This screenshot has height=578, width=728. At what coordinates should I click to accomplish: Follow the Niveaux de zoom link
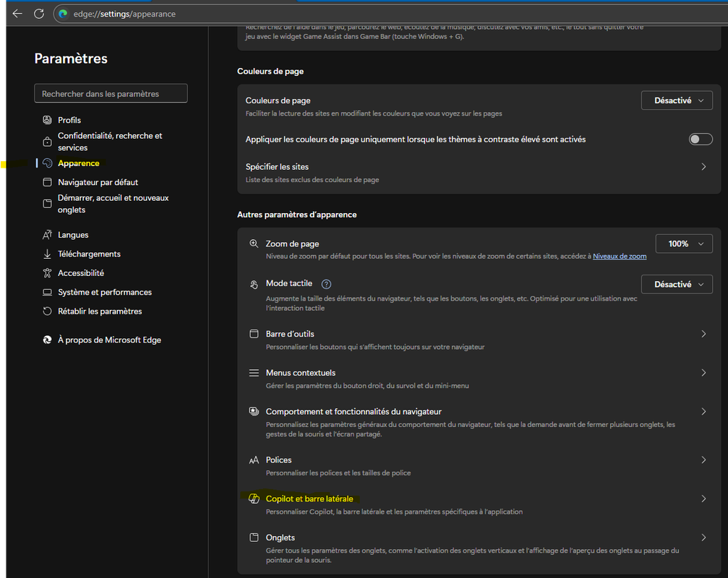[x=620, y=256]
